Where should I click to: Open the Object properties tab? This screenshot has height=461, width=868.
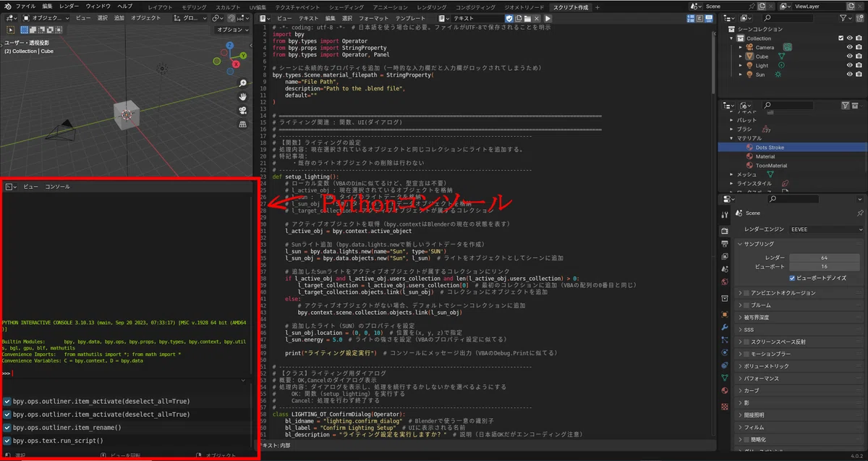725,314
